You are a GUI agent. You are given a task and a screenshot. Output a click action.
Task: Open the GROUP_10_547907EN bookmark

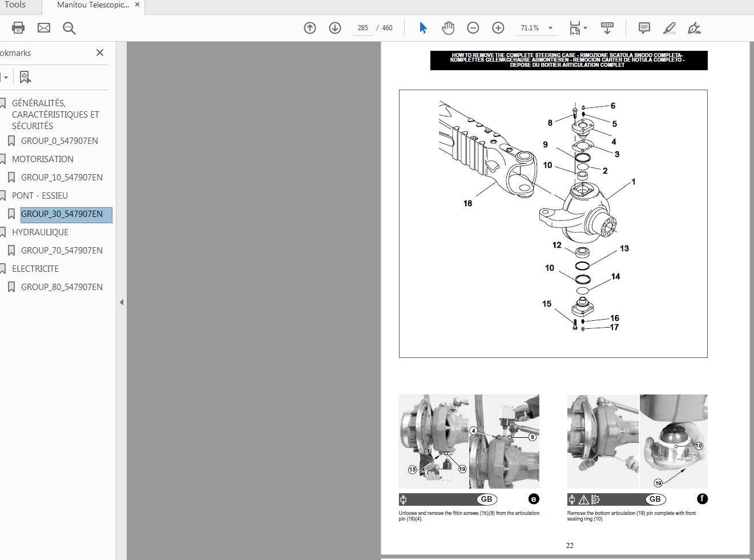pyautogui.click(x=62, y=177)
